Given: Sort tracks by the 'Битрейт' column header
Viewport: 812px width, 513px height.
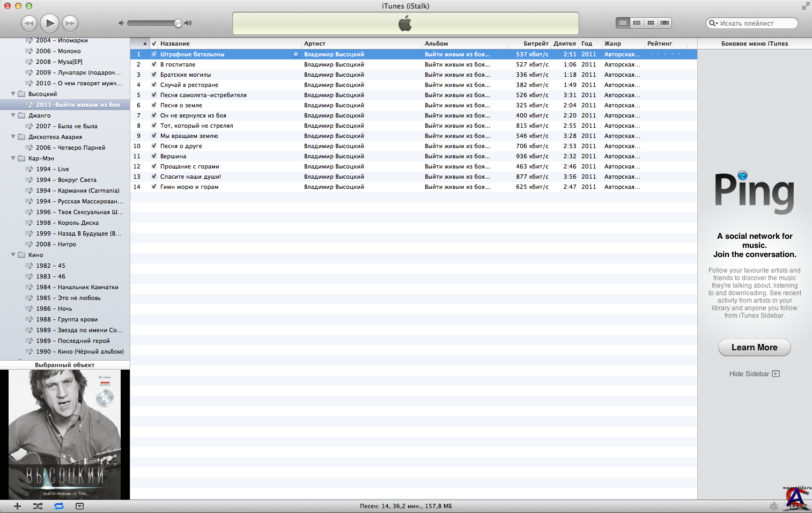Looking at the screenshot, I should point(535,43).
